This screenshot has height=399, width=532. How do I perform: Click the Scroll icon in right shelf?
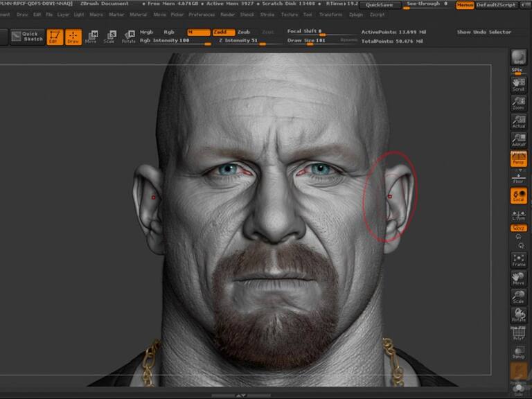(518, 84)
